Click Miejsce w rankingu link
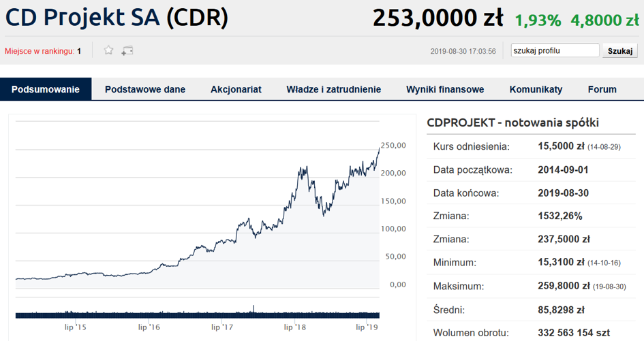644x341 pixels. (40, 51)
